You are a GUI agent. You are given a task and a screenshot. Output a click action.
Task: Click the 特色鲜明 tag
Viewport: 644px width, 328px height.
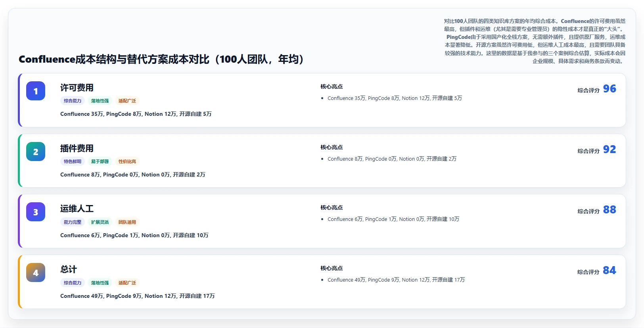73,161
